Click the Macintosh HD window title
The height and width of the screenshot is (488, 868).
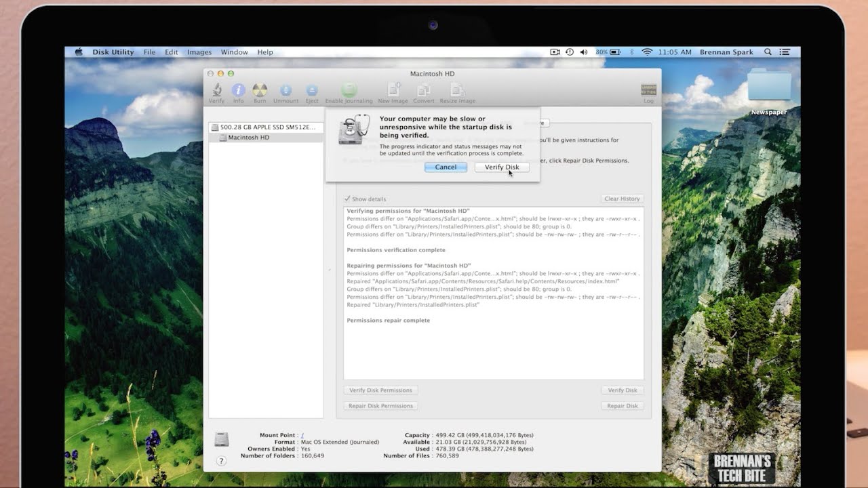432,74
